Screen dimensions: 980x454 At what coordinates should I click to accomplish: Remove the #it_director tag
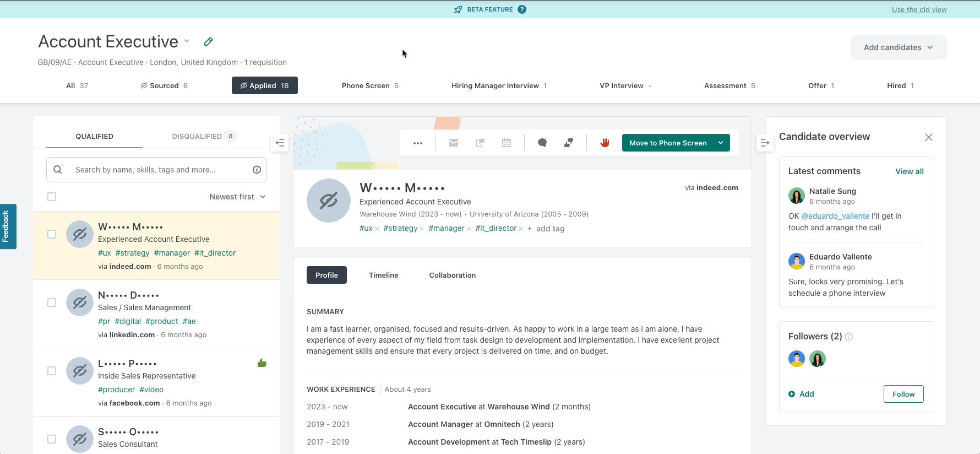521,229
